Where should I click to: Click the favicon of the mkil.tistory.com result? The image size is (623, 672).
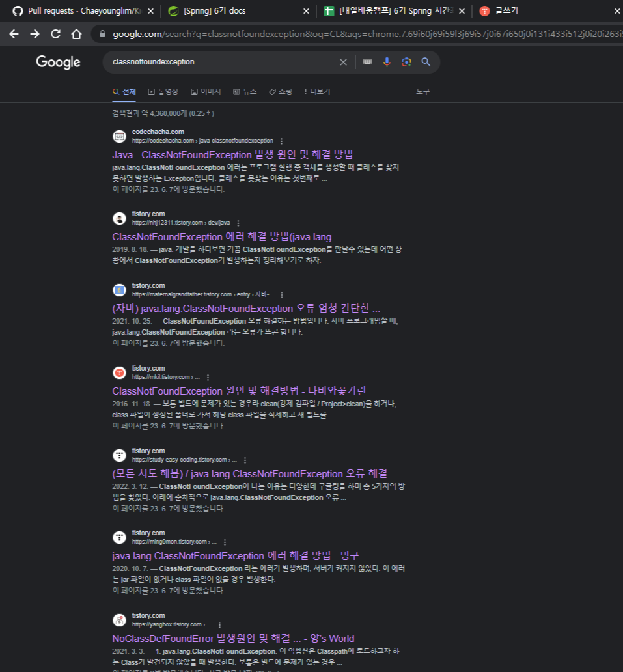(119, 373)
